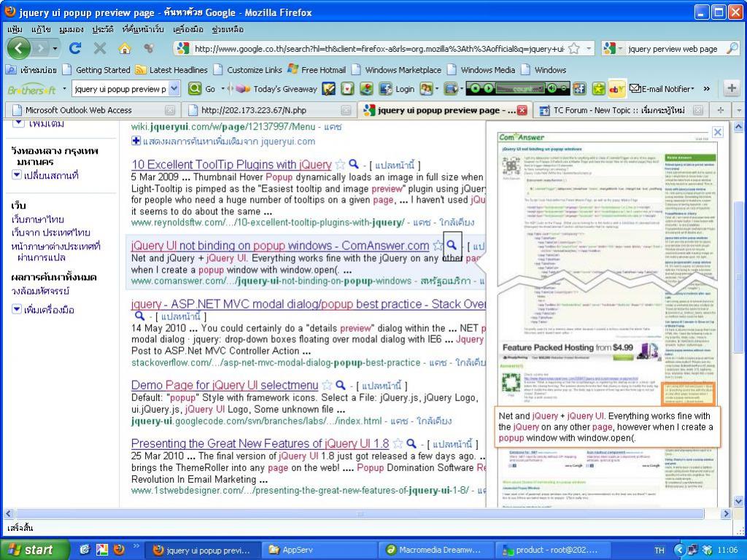
Task: Click the green star icon beside Facebook
Action: pos(598,88)
